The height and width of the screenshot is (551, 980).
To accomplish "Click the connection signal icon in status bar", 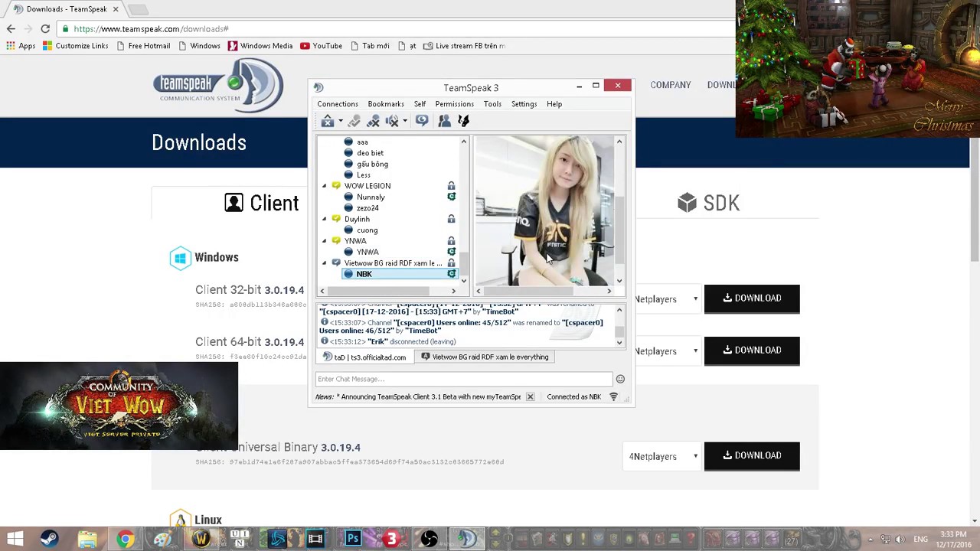I will tap(613, 397).
